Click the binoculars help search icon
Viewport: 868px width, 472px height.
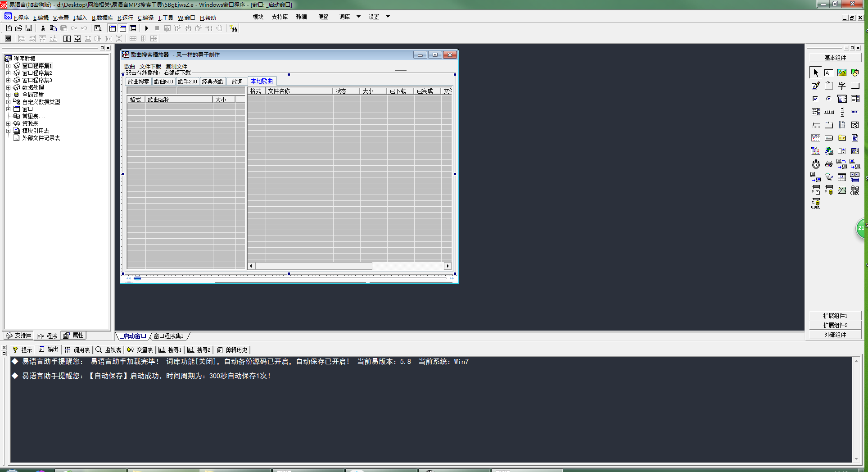[x=233, y=28]
